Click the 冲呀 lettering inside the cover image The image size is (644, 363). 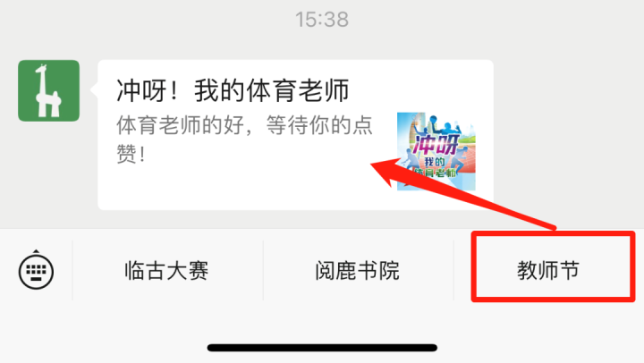[x=436, y=143]
